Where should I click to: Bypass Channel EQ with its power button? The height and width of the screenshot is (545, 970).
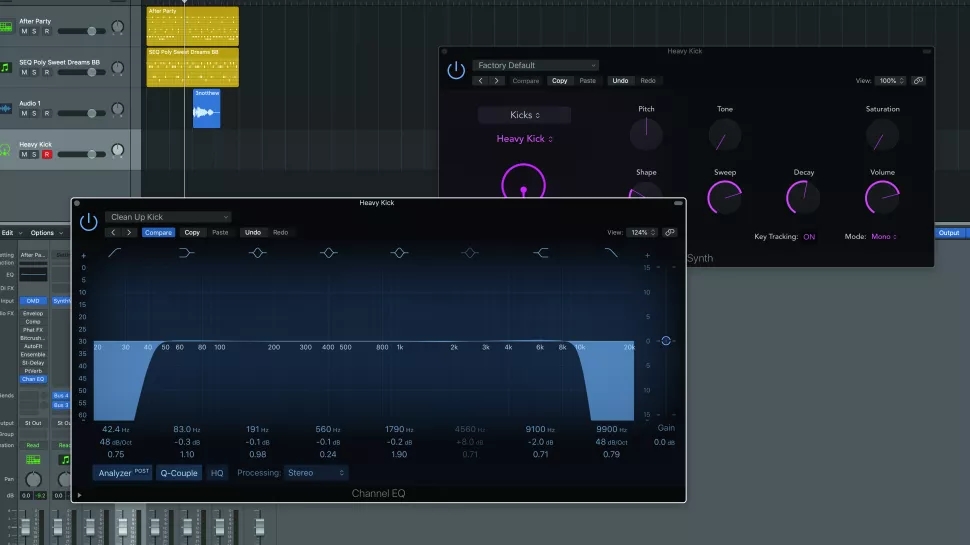pos(89,222)
